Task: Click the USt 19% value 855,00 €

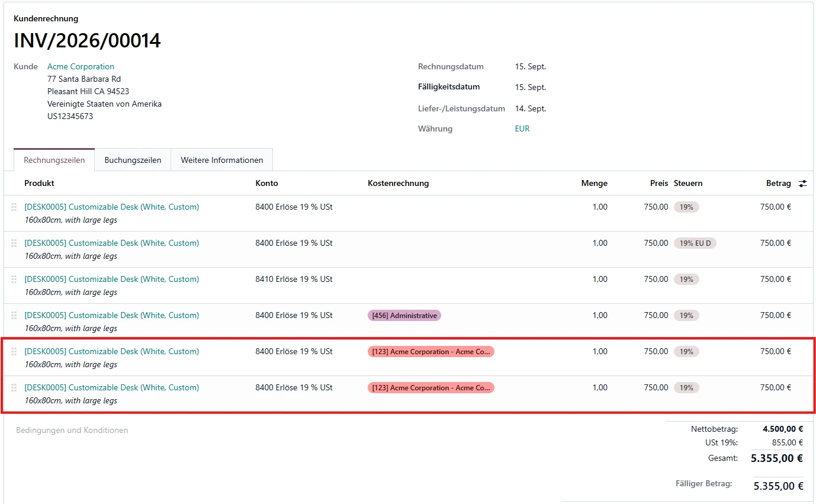Action: tap(786, 442)
